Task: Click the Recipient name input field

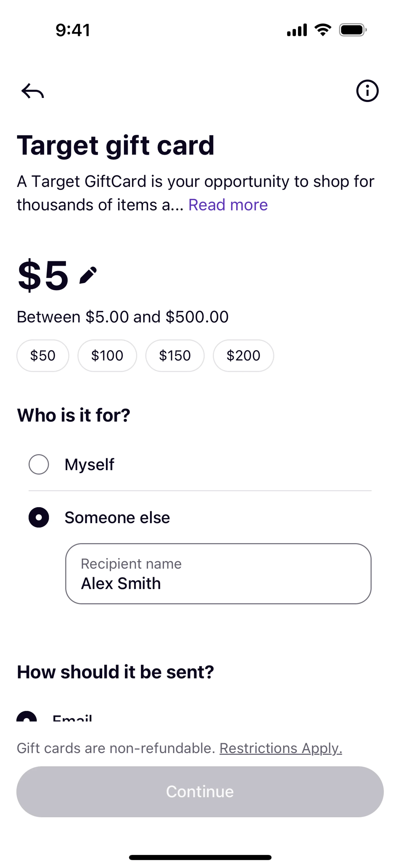Action: [218, 574]
